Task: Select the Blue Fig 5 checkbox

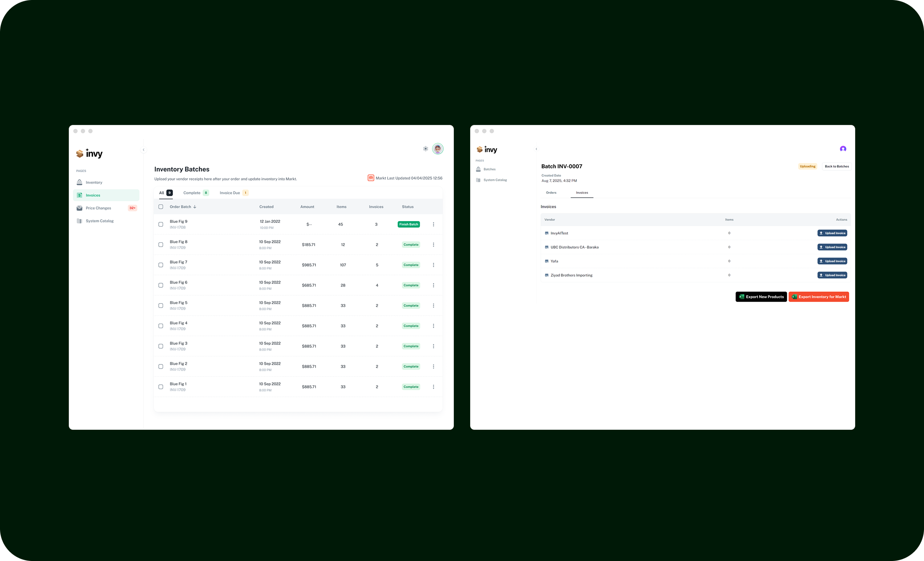Action: [161, 306]
